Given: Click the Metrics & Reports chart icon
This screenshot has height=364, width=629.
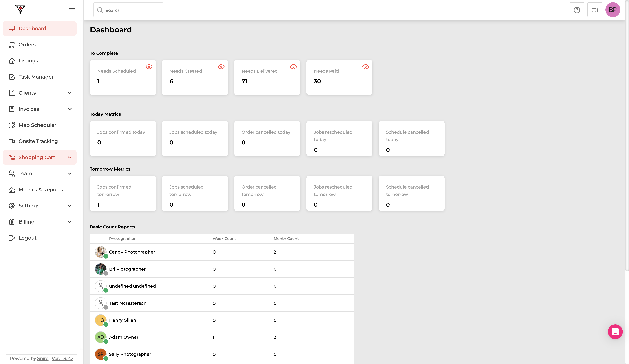Looking at the screenshot, I should (x=12, y=190).
